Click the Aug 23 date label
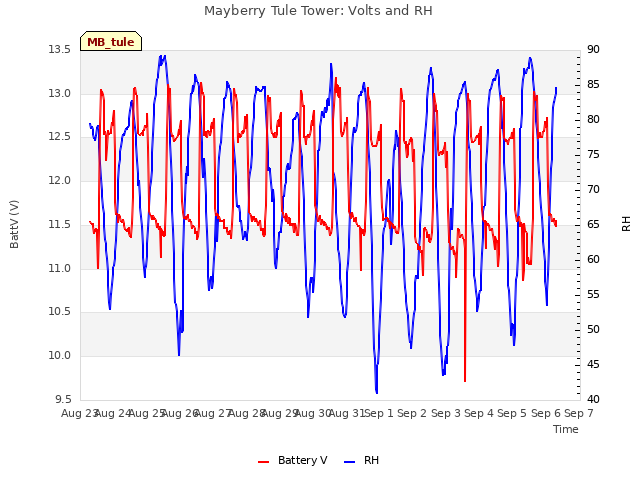Viewport: 640px width, 480px height. coord(79,413)
